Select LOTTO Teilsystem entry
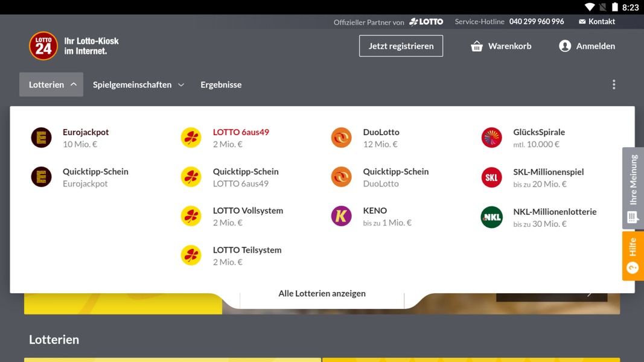 click(x=247, y=256)
